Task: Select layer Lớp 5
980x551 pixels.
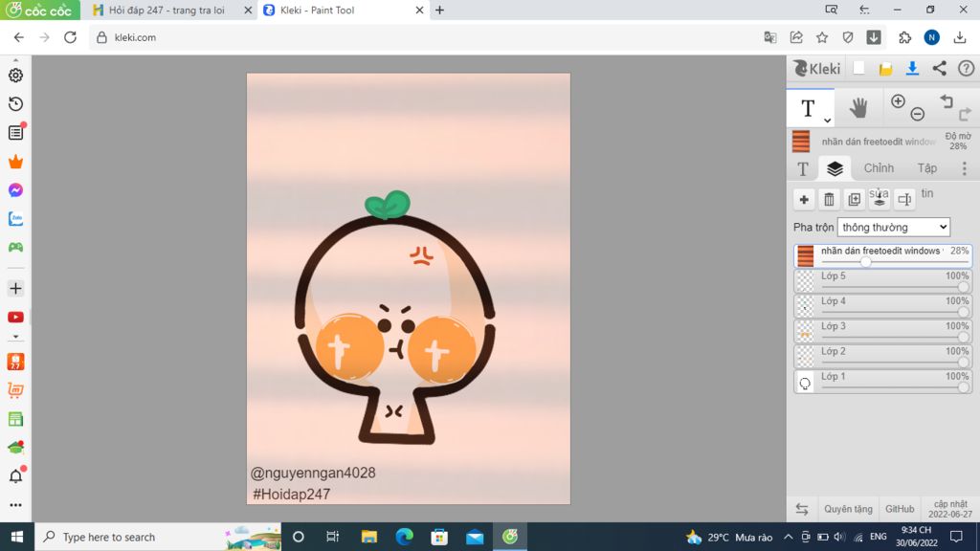Action: pyautogui.click(x=882, y=280)
